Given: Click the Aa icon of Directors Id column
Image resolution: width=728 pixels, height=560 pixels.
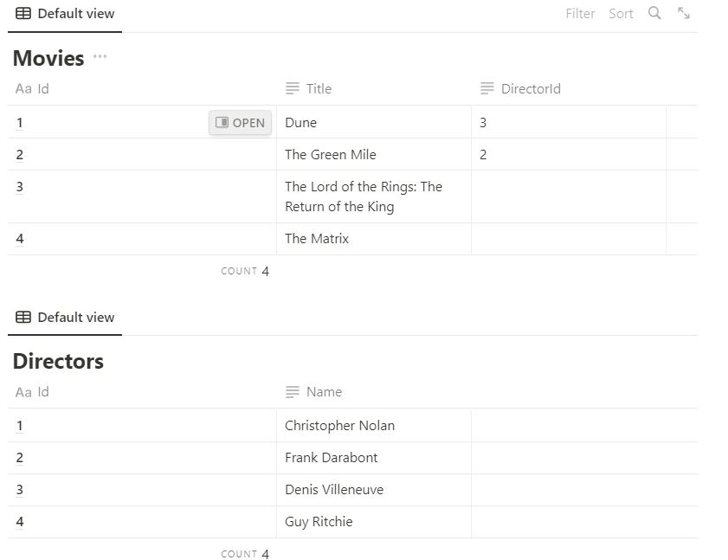Looking at the screenshot, I should [23, 392].
